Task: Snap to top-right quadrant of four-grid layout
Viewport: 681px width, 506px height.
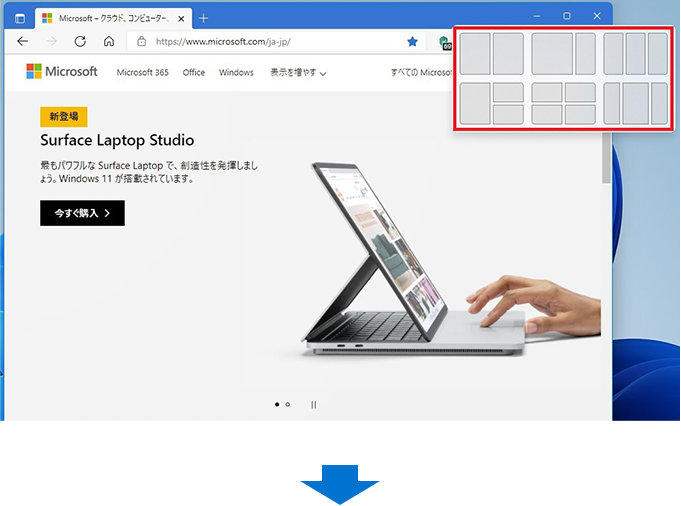Action: pos(580,92)
